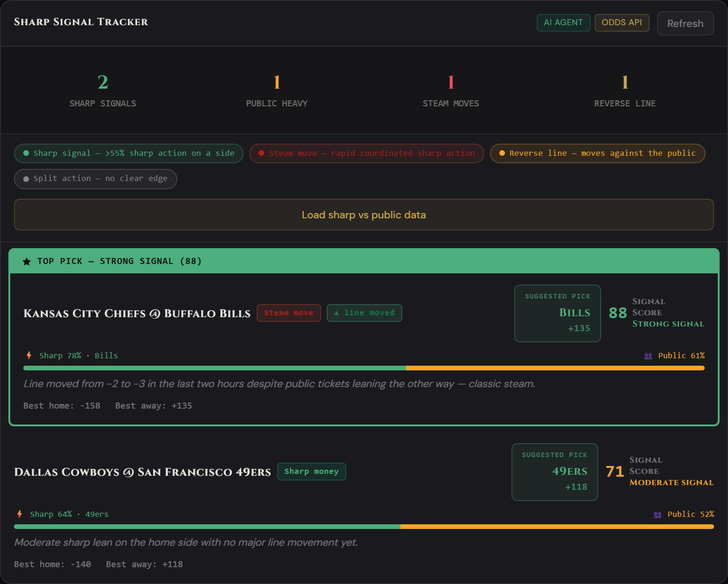728x584 pixels.
Task: Select the Steam move legend pill
Action: pyautogui.click(x=367, y=153)
